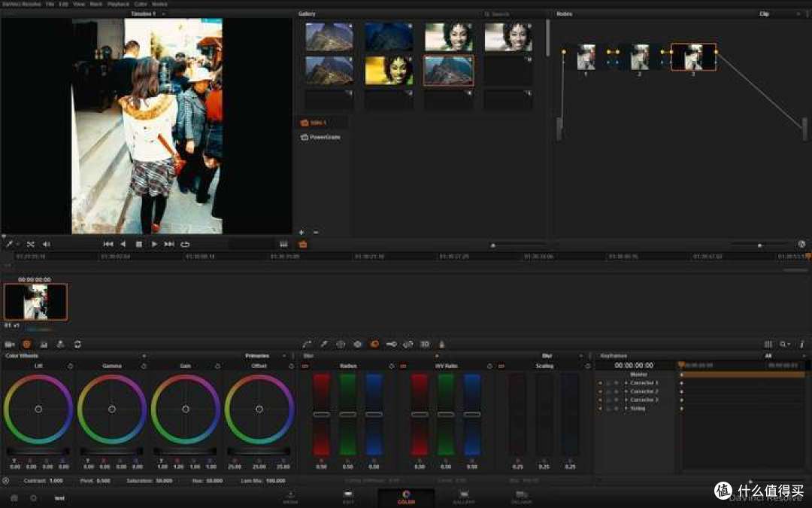Viewport: 812px width, 508px height.
Task: Open the Power Window palette icon
Action: coord(341,344)
